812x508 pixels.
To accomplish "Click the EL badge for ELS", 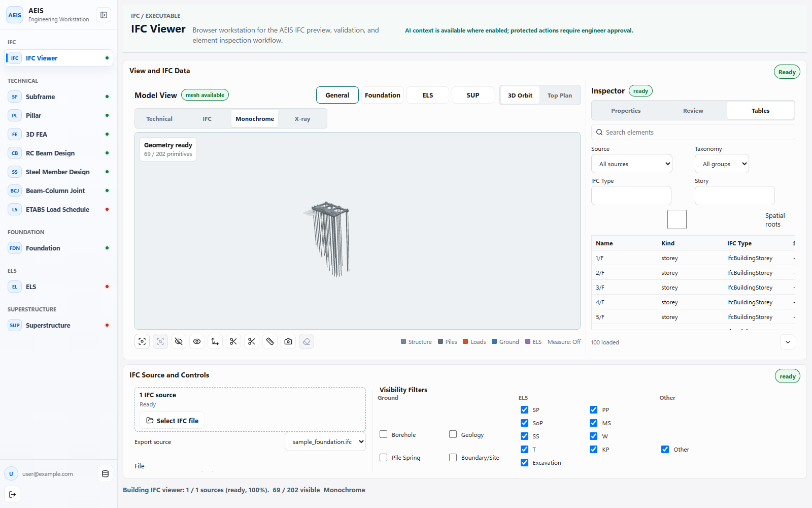I will tap(15, 287).
